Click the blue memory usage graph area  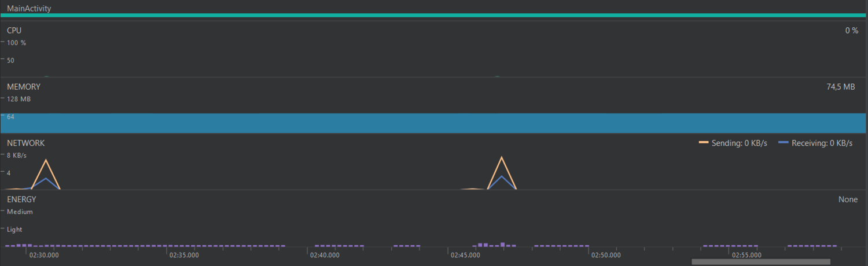pyautogui.click(x=434, y=123)
